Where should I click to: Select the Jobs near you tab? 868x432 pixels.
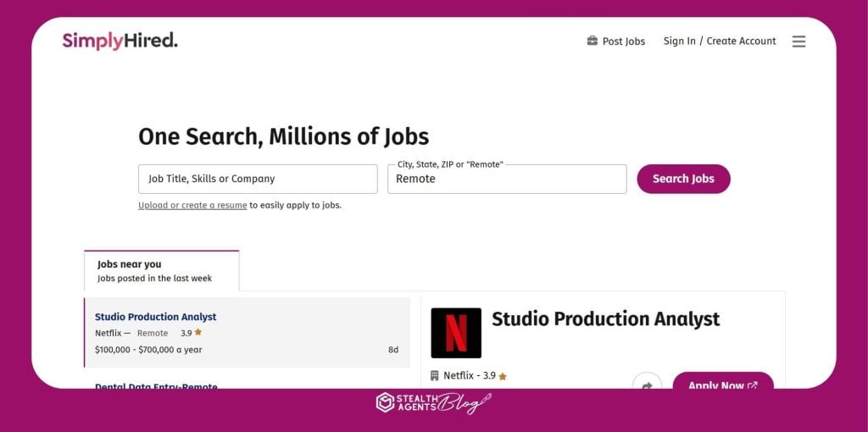(162, 270)
